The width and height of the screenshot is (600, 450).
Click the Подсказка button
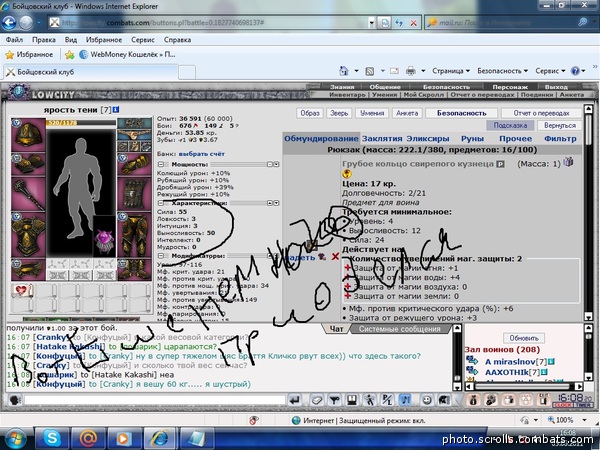point(510,125)
